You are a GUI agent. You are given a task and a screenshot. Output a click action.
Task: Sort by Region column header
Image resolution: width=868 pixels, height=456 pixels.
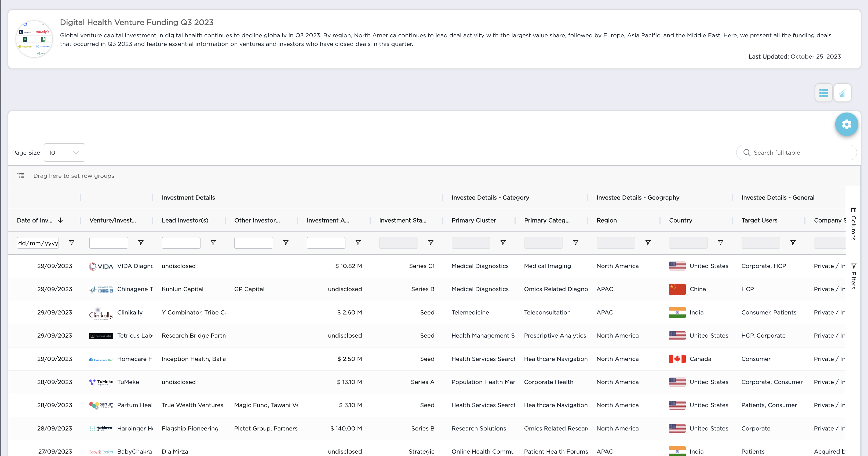(x=607, y=220)
